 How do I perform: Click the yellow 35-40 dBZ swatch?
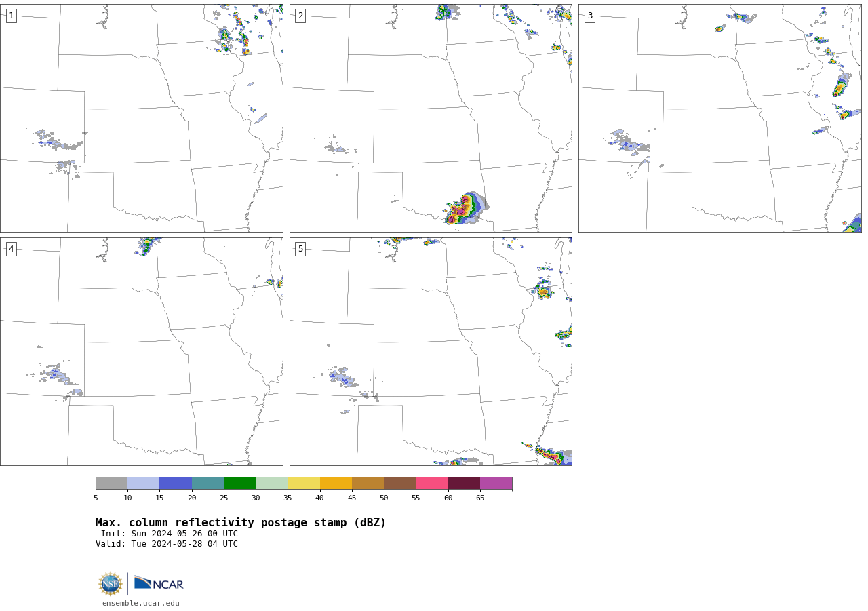coord(304,483)
